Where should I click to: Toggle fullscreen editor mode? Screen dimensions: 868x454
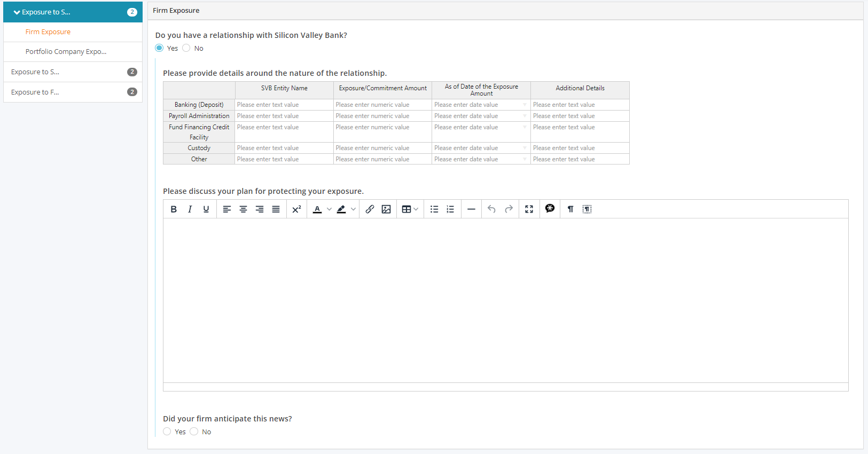coord(529,209)
